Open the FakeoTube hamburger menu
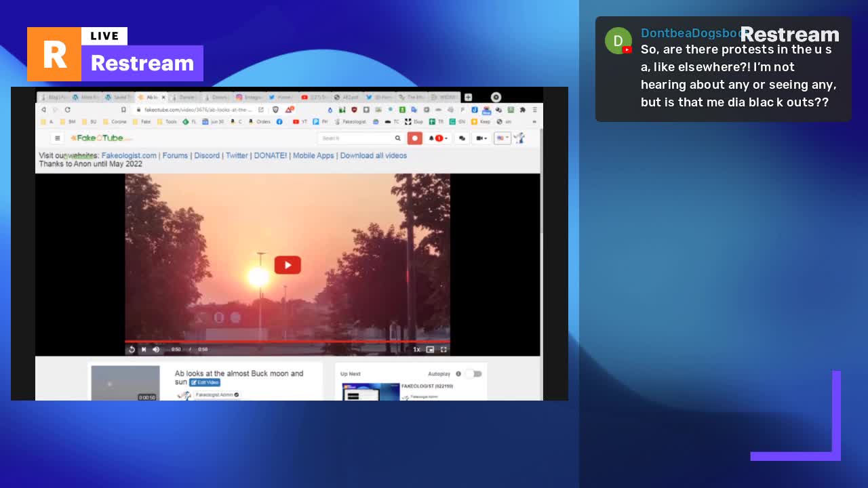 click(x=58, y=138)
